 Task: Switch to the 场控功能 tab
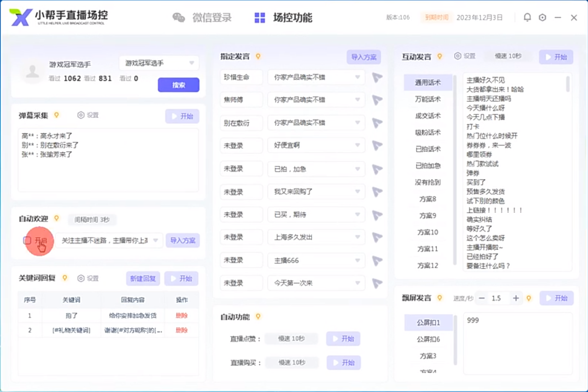(x=283, y=18)
